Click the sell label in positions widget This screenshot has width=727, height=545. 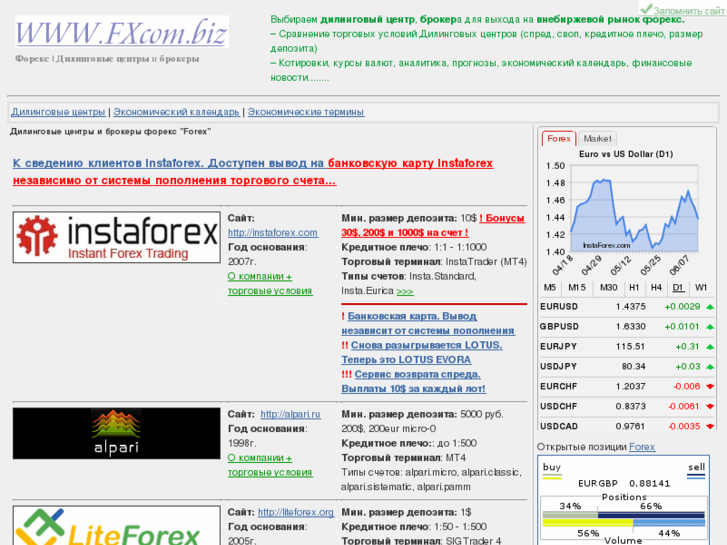pos(696,468)
